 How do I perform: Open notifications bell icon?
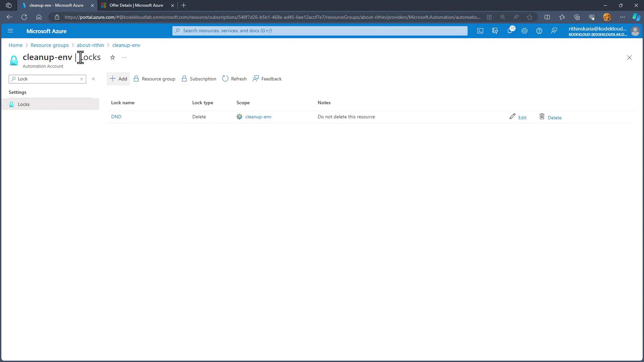[509, 31]
